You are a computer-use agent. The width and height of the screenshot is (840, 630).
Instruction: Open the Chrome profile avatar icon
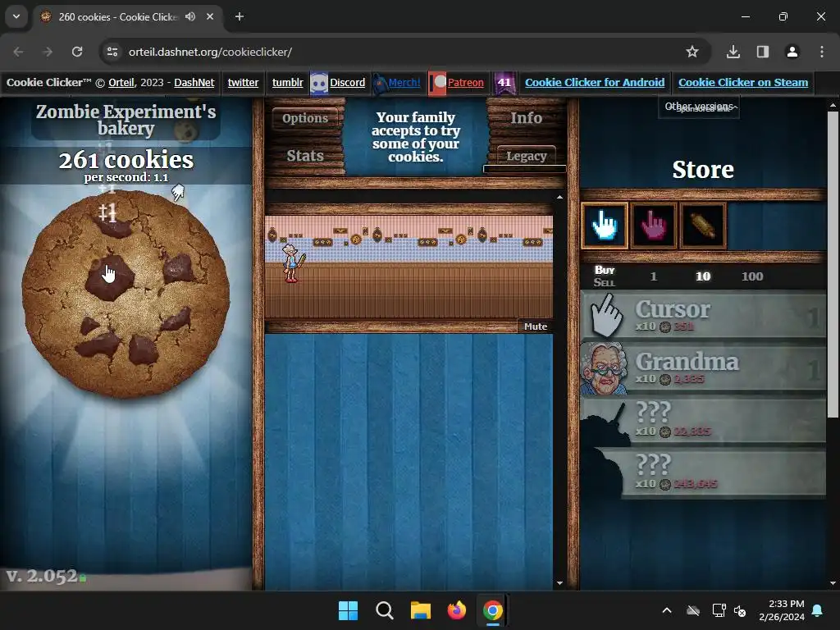point(792,52)
